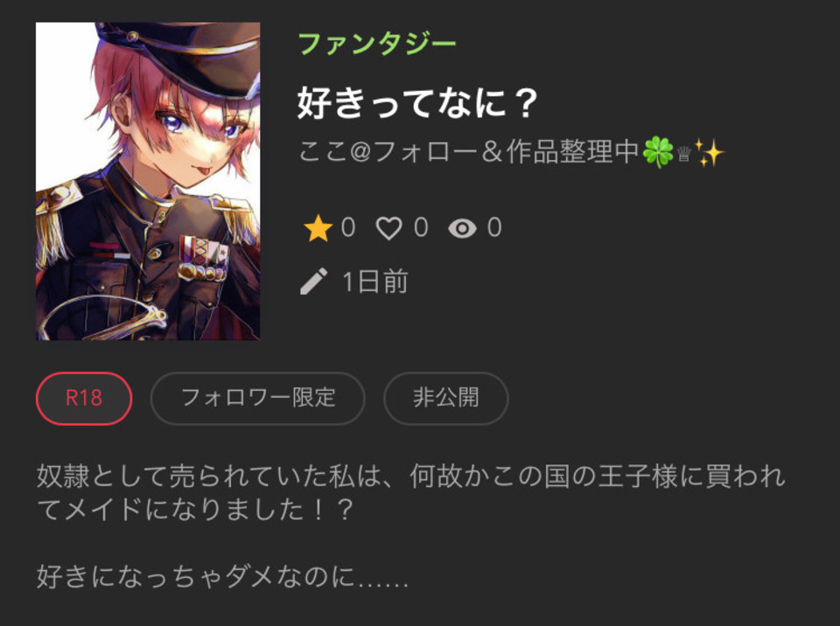Click the heart likes icon
The image size is (840, 626).
[x=388, y=229]
